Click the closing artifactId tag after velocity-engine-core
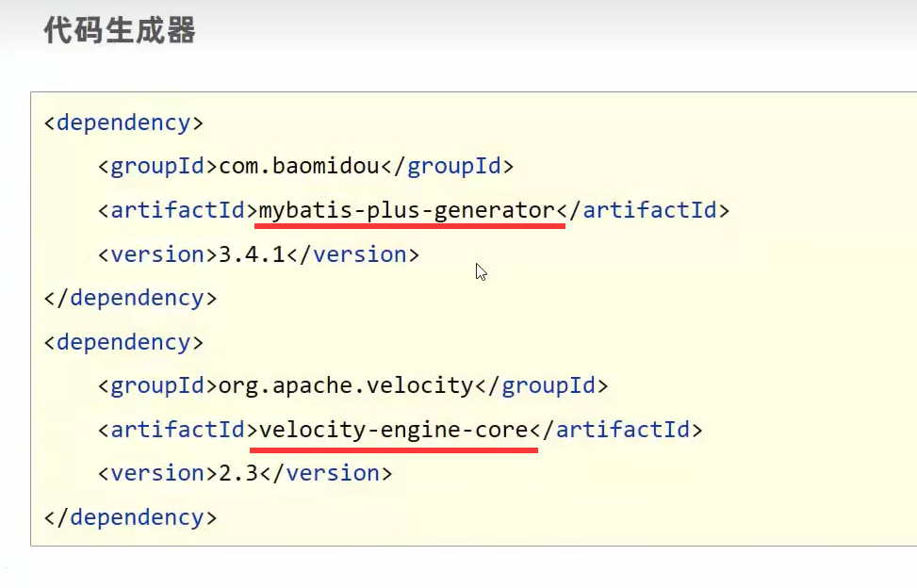This screenshot has height=588, width=917. 616,430
